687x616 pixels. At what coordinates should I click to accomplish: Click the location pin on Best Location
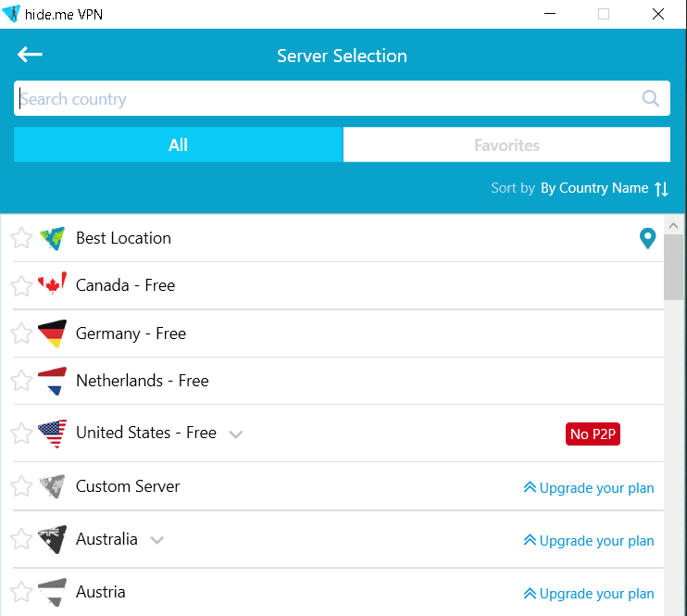pos(647,238)
